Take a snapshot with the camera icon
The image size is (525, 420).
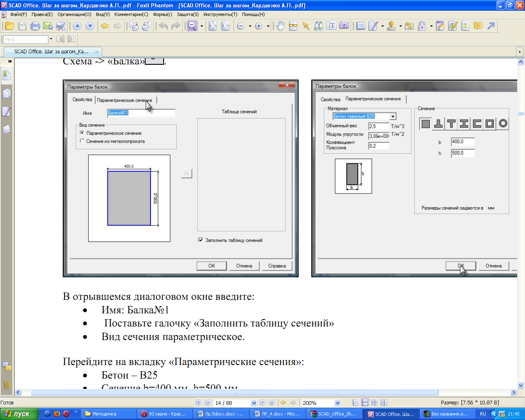point(344,26)
